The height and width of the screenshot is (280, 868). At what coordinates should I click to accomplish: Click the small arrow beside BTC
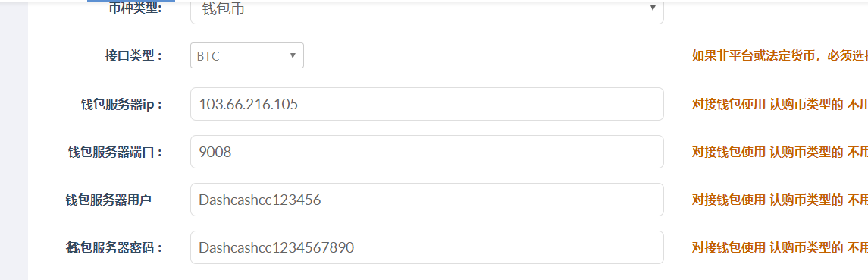[x=293, y=55]
